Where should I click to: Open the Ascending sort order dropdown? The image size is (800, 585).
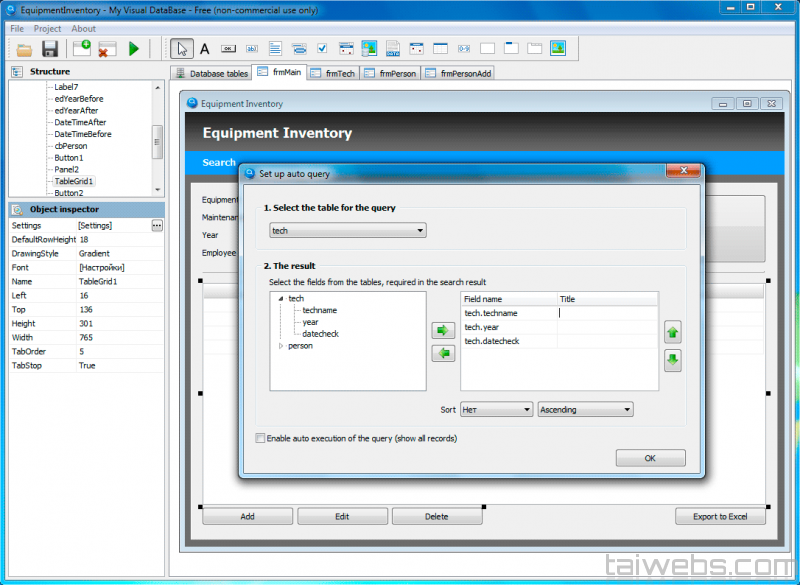click(585, 409)
